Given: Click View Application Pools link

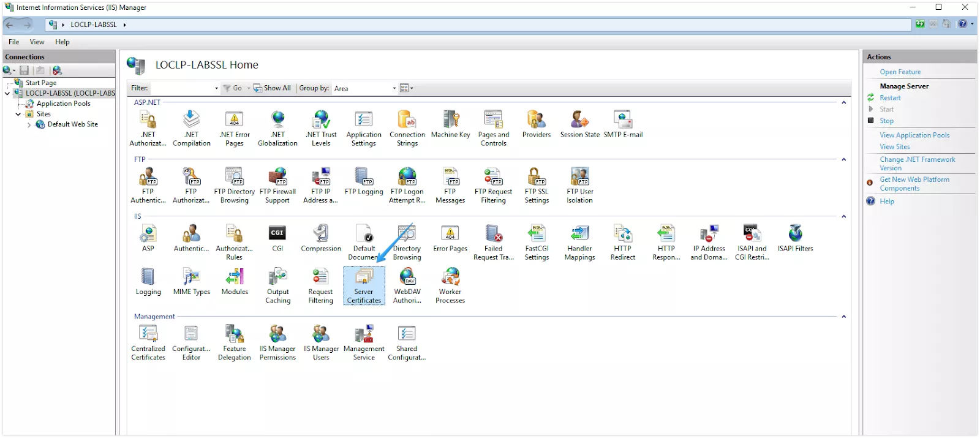Looking at the screenshot, I should (914, 135).
